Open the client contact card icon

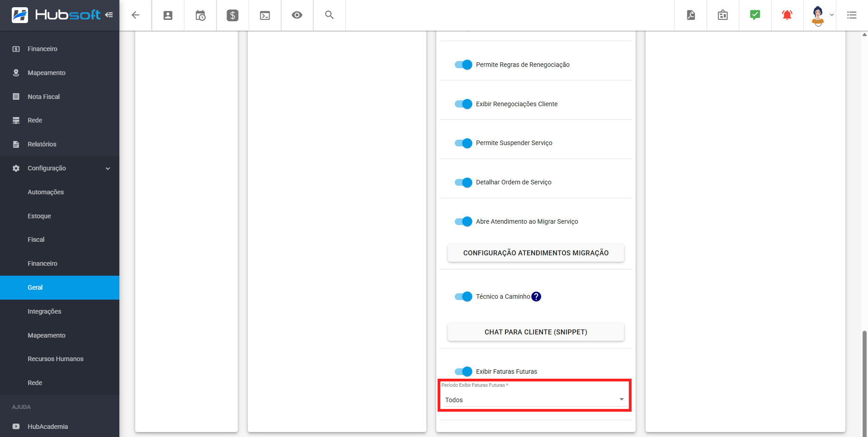tap(168, 15)
